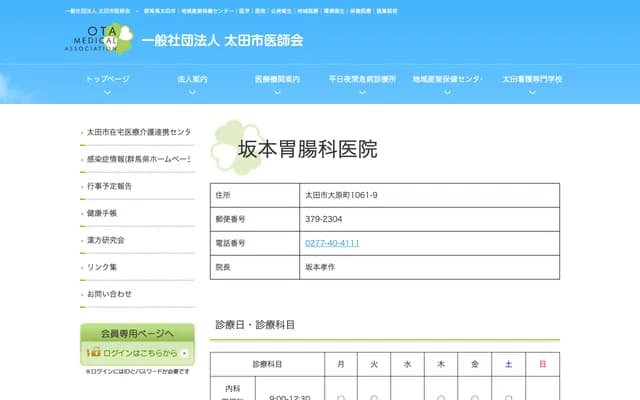640x400 pixels.
Task: Open the 地域産業保健センター menu
Action: click(x=447, y=79)
